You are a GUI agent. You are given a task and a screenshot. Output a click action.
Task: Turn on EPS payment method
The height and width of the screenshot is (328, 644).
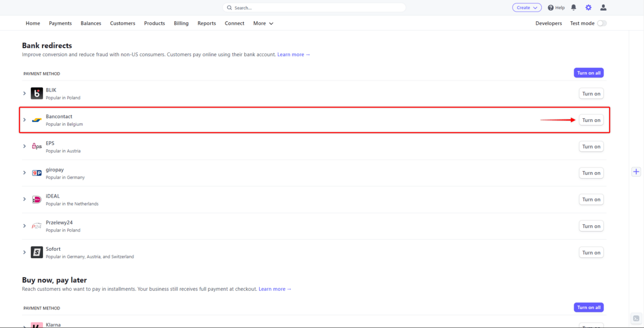[x=591, y=147]
